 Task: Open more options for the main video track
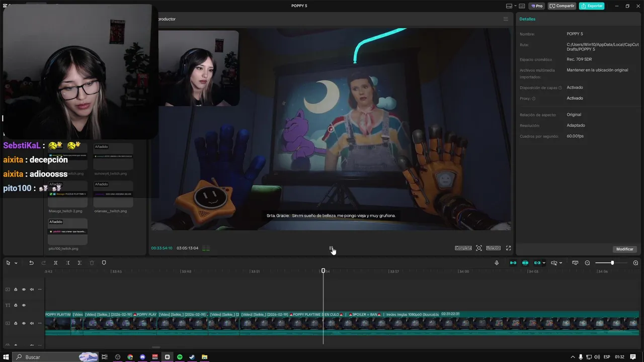coord(40,323)
